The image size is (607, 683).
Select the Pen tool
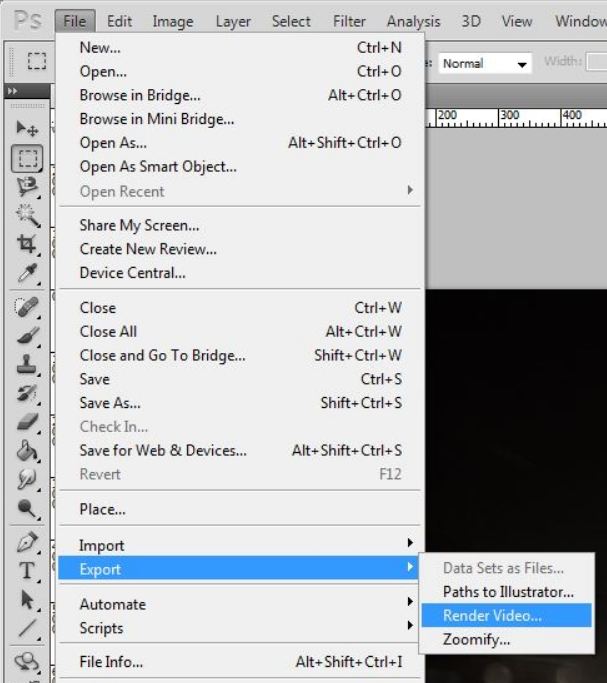27,542
